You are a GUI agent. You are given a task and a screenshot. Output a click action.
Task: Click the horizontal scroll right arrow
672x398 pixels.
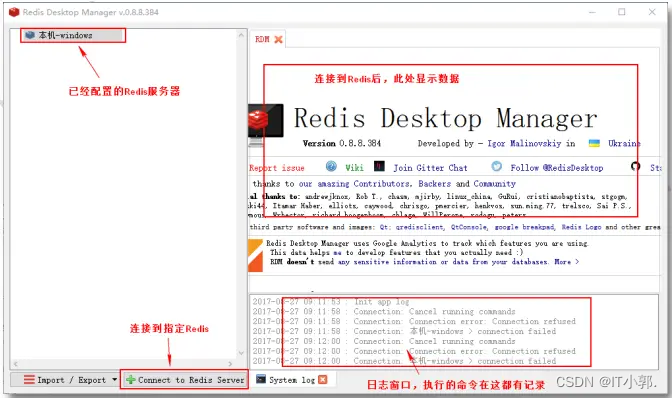(x=230, y=364)
